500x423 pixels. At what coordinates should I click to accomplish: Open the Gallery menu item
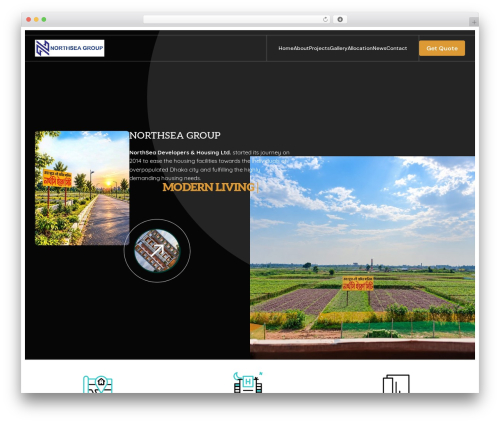click(339, 48)
